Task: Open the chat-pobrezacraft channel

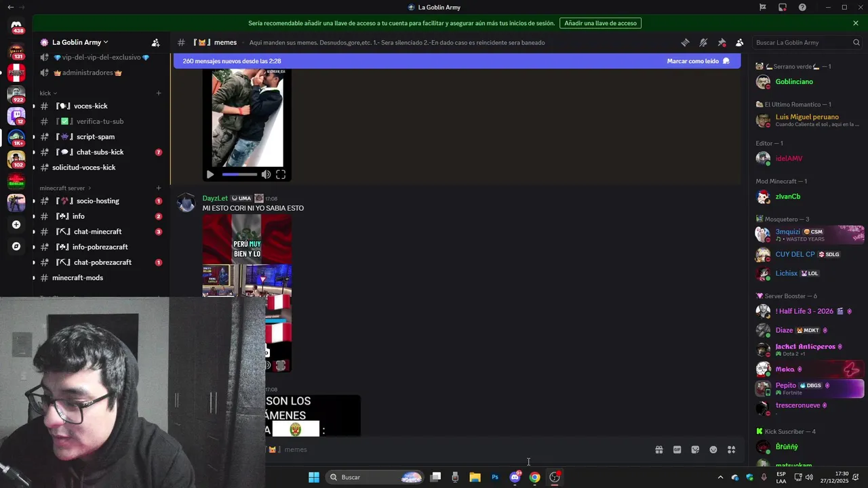Action: click(100, 262)
